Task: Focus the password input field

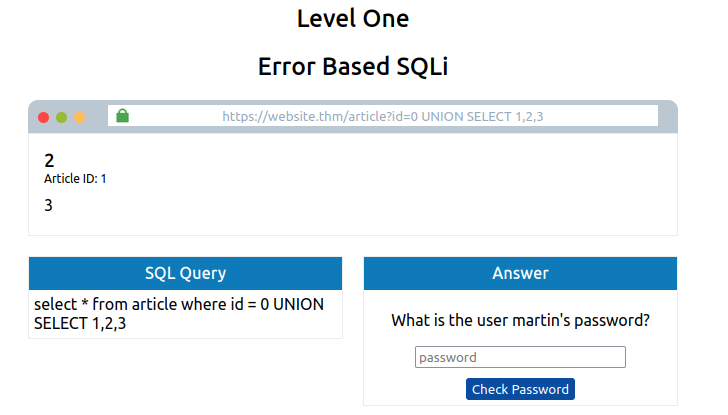Action: pyautogui.click(x=520, y=357)
